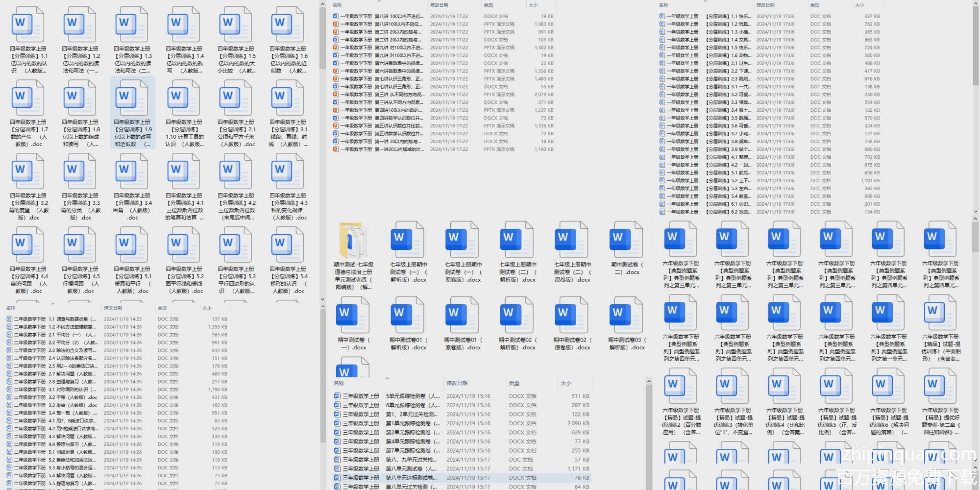The width and height of the screenshot is (980, 490).
Task: Sort first-grade 上册 list by 类型 column
Action: coord(814,5)
